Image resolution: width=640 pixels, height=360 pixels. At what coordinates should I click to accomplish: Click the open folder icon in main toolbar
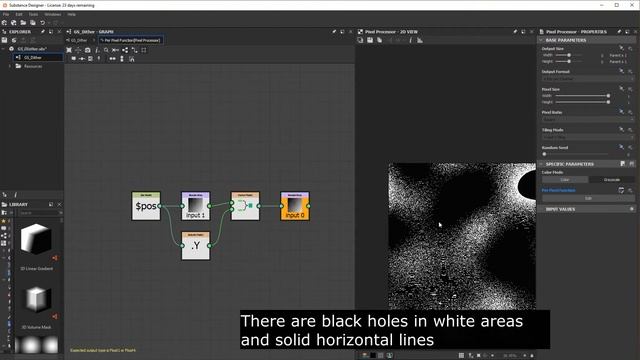[23, 23]
